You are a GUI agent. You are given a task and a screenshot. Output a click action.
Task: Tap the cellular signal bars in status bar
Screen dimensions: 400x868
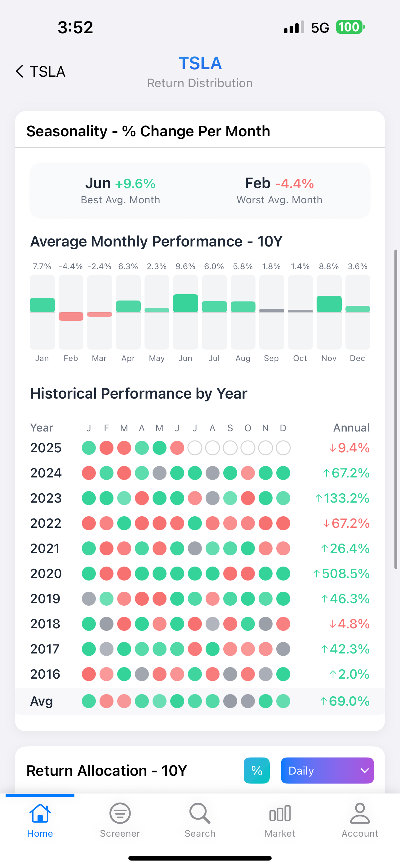294,27
